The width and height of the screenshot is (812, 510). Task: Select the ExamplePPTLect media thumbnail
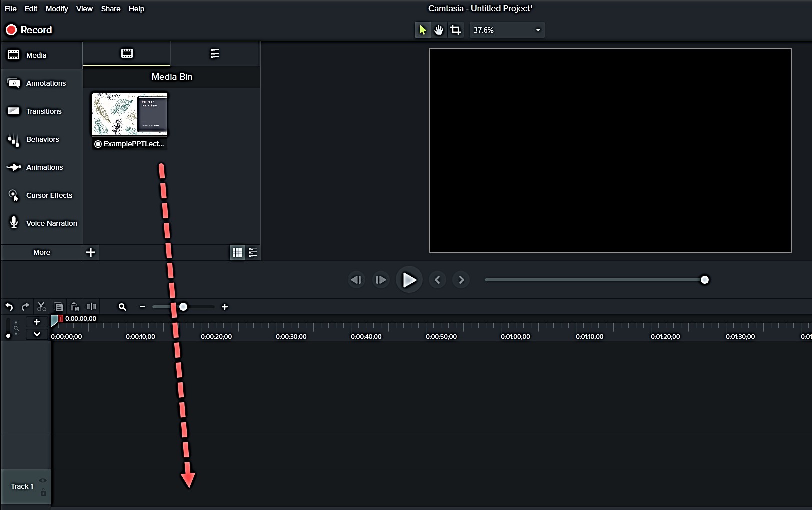pos(130,121)
